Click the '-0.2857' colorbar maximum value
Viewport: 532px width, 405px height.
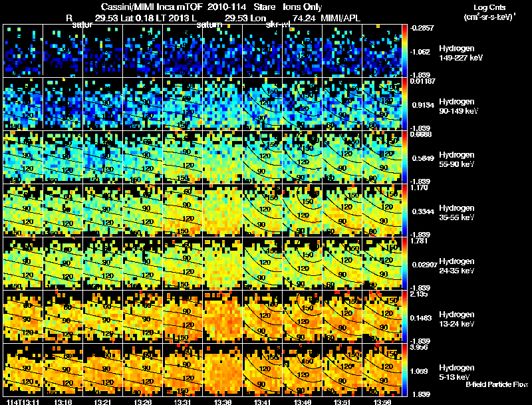422,28
